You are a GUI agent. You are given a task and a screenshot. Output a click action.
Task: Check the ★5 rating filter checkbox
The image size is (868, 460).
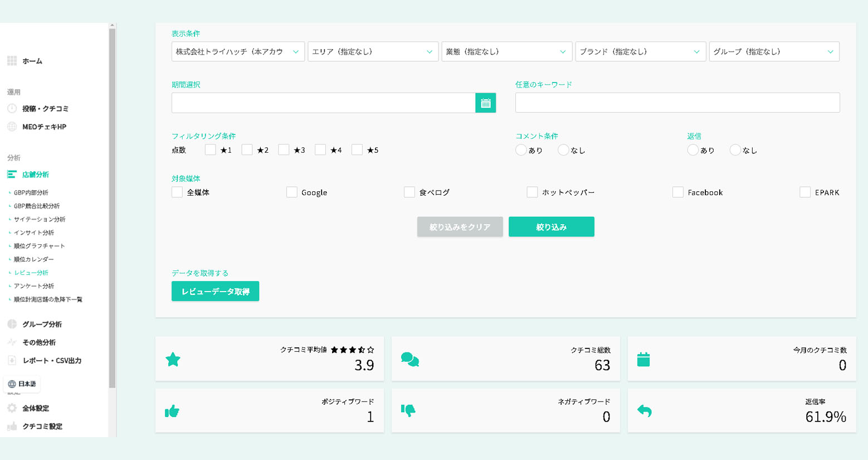[x=357, y=150]
